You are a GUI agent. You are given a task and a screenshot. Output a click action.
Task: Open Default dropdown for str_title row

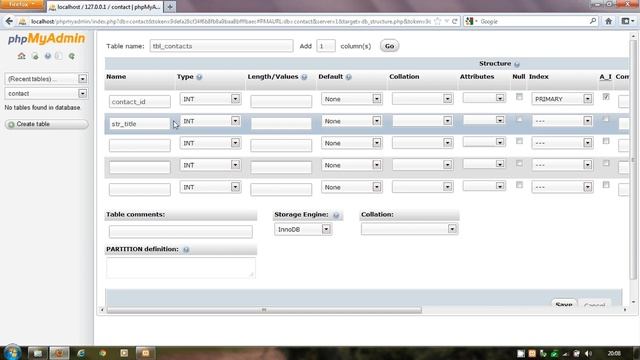click(351, 121)
